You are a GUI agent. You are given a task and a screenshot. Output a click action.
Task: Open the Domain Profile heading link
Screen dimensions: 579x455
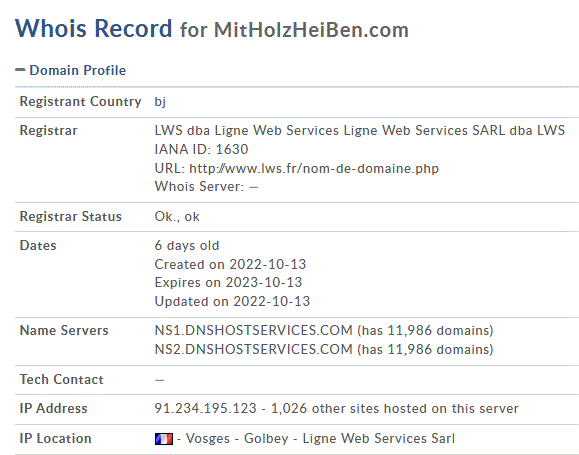click(x=78, y=70)
